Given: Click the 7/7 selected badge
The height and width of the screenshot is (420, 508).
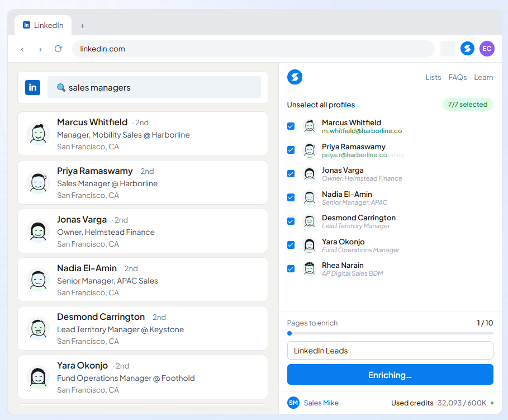Looking at the screenshot, I should (468, 105).
